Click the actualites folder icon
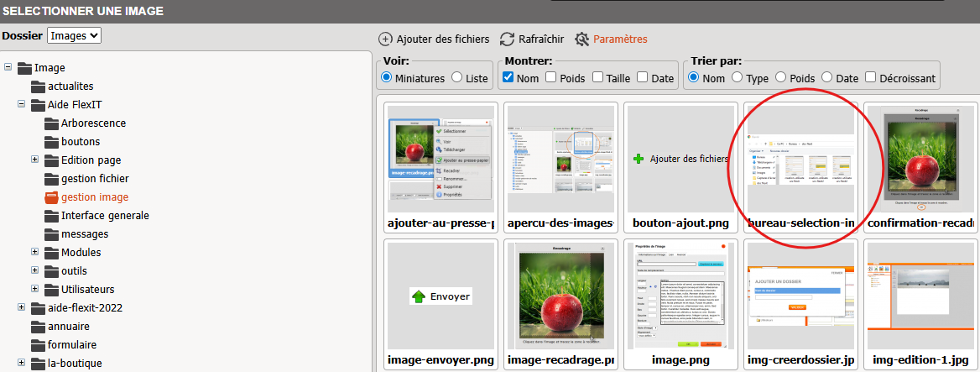Viewport: 980px width, 372px height. [x=38, y=86]
